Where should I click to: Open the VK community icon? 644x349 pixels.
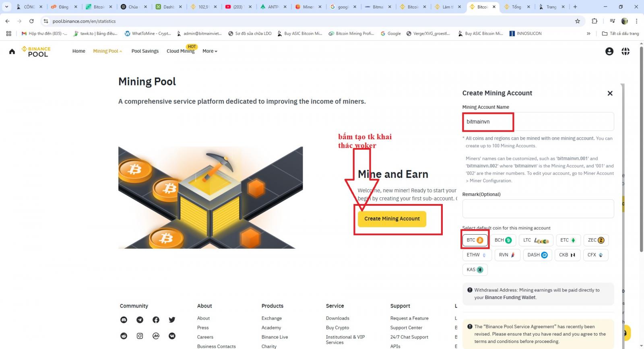pyautogui.click(x=172, y=336)
